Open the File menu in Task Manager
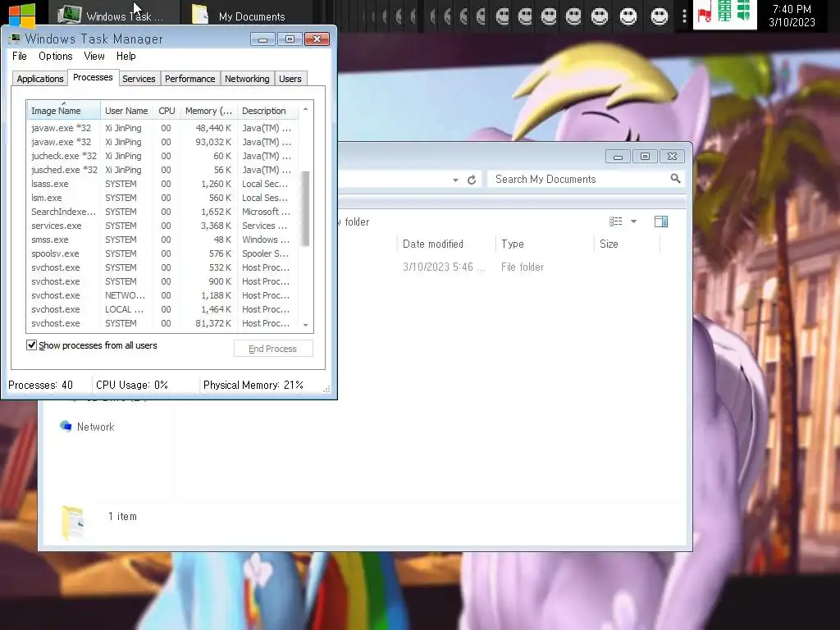Viewport: 840px width, 630px height. click(x=20, y=57)
